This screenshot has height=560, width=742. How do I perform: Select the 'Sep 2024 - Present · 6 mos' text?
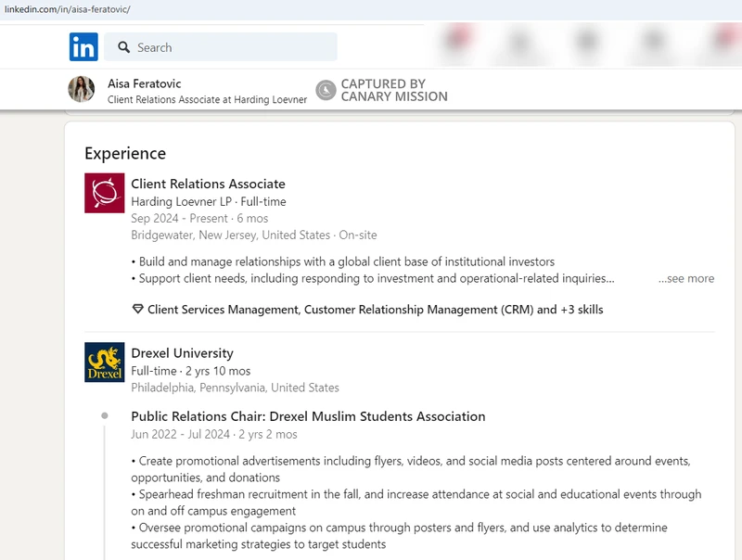coord(199,219)
